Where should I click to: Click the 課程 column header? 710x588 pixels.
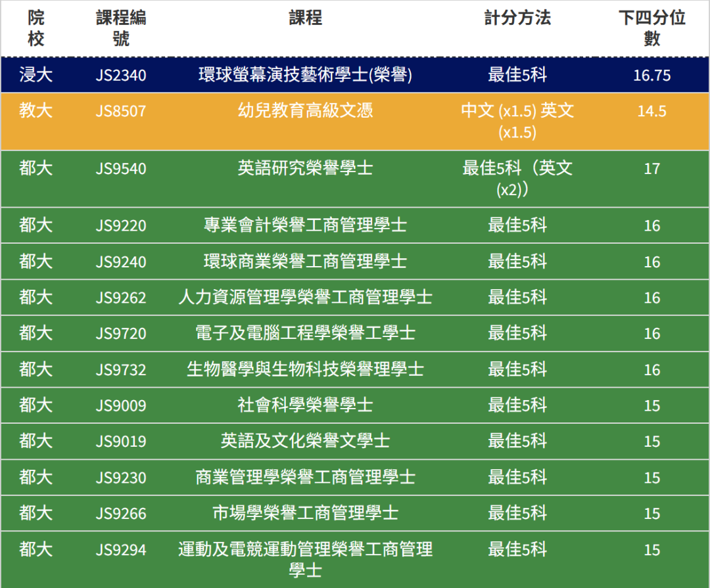306,18
